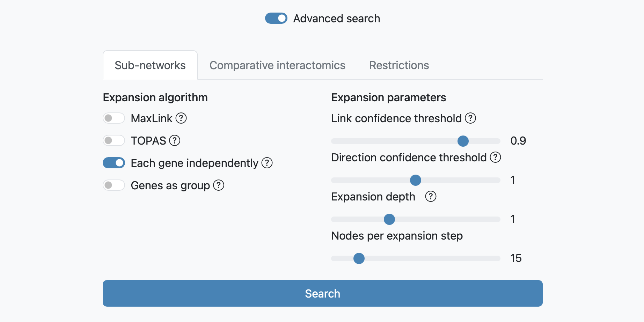The height and width of the screenshot is (322, 644).
Task: Open help icon next to MaxLink
Action: (x=181, y=118)
